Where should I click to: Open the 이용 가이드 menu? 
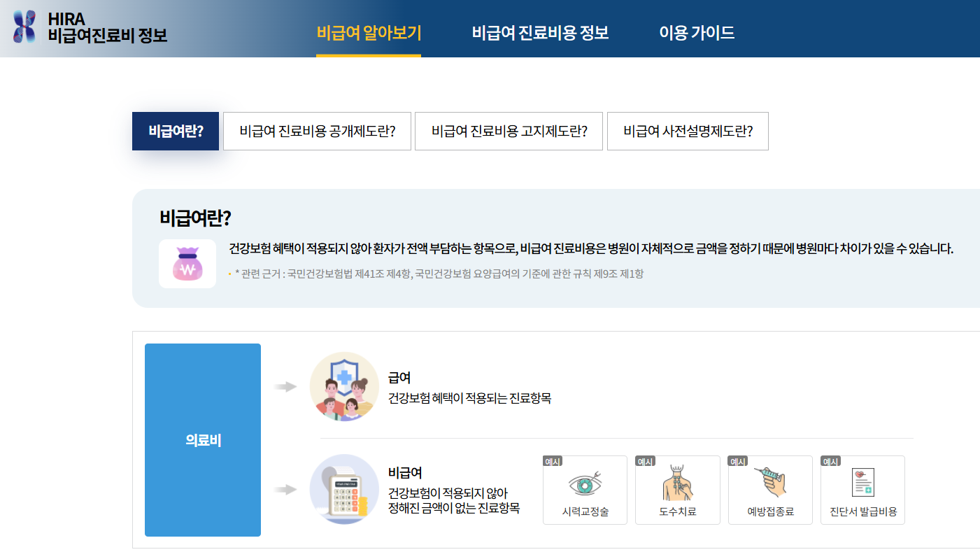(697, 31)
